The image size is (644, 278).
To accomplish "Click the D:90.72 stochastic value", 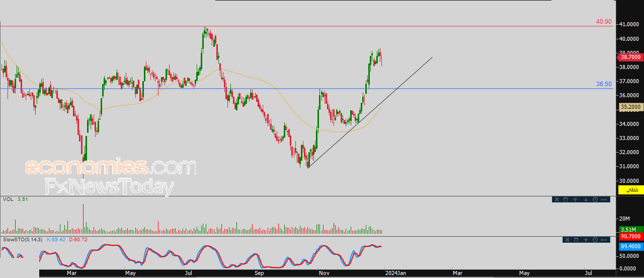I will point(78,239).
